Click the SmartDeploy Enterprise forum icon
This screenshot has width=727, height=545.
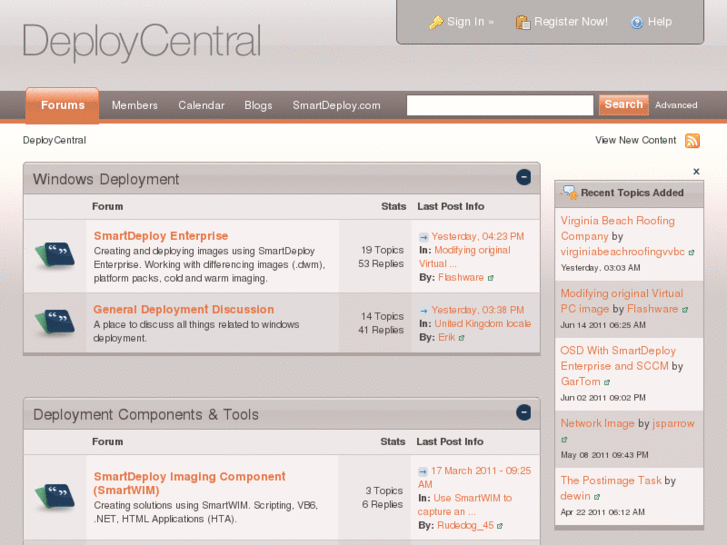point(55,255)
